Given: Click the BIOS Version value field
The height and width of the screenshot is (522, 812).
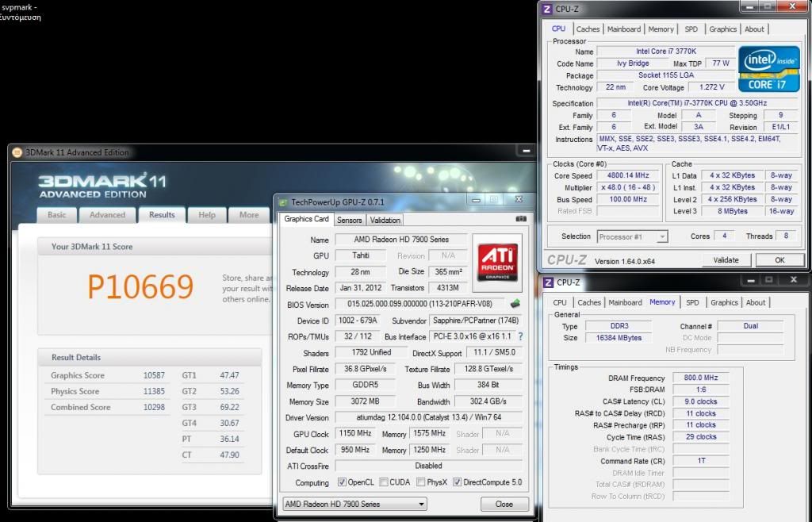Looking at the screenshot, I should tap(419, 305).
